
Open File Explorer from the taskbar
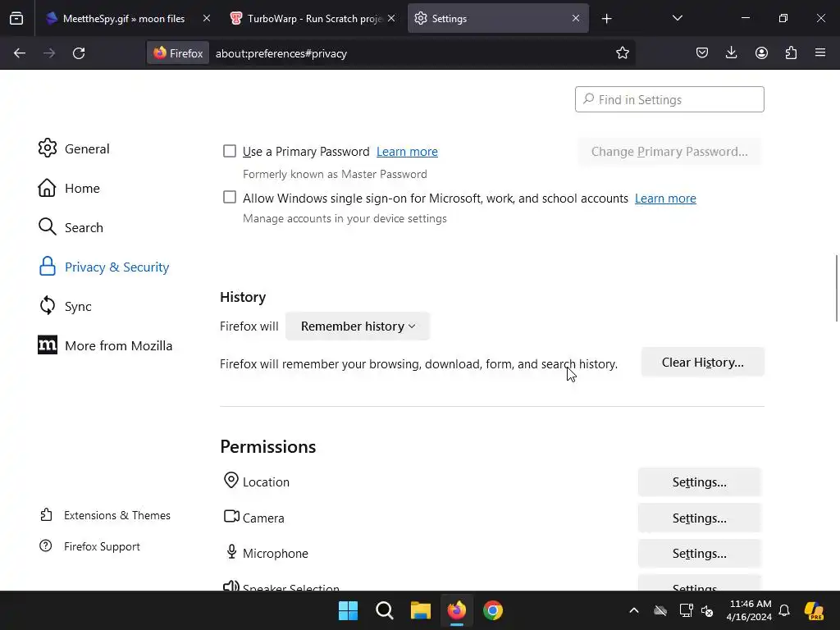[421, 610]
